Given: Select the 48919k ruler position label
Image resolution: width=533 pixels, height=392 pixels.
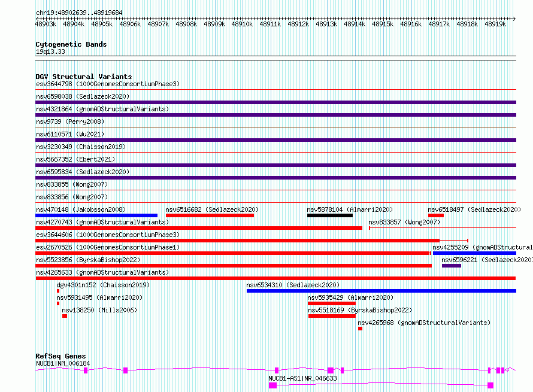Looking at the screenshot, I should (x=495, y=24).
